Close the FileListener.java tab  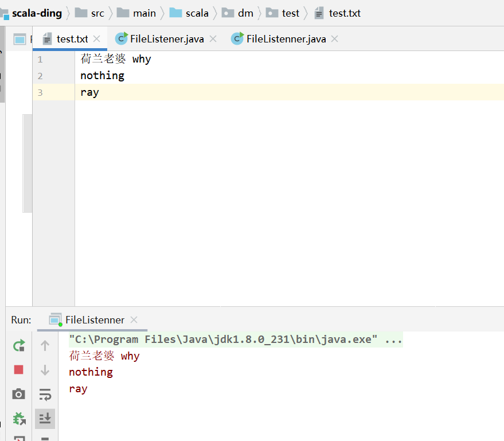(213, 39)
